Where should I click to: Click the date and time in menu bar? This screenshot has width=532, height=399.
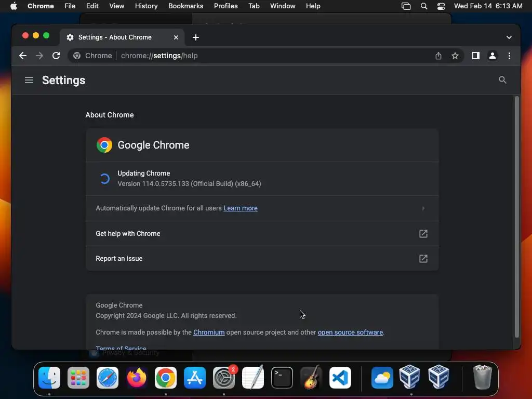click(x=488, y=6)
